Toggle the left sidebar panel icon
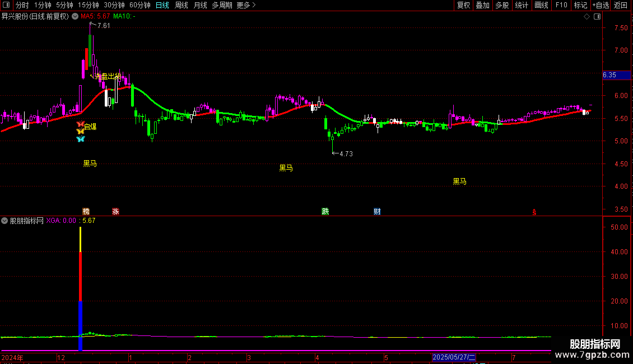The image size is (633, 364). pyautogui.click(x=6, y=5)
